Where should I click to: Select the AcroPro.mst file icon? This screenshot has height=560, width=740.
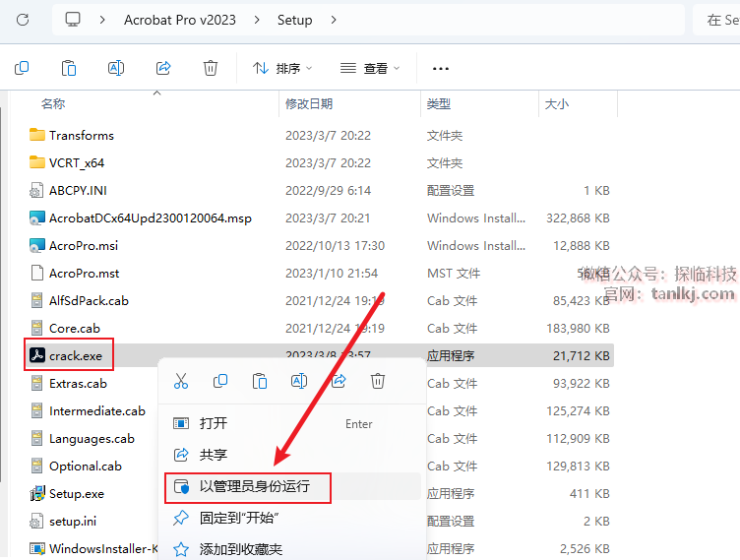(36, 273)
